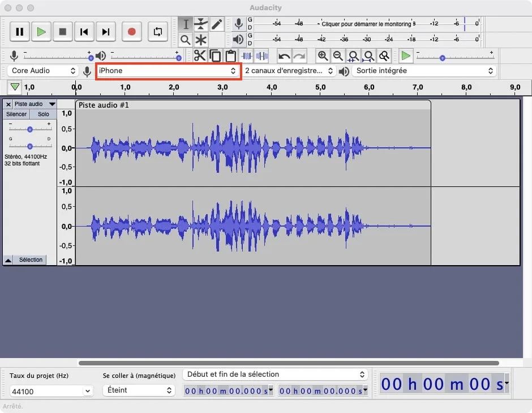Select the Multi-tool asterisk icon

(x=201, y=40)
